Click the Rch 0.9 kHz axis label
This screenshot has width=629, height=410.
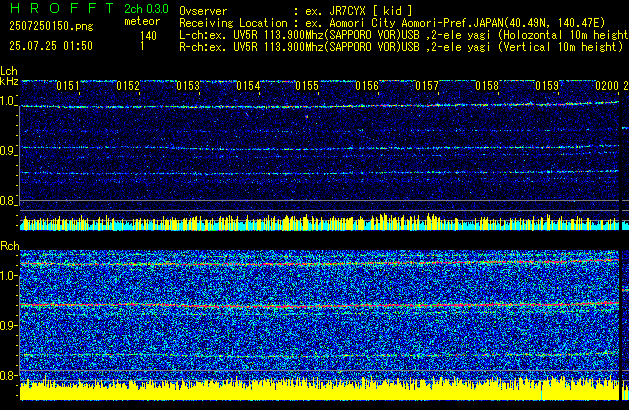tap(7, 325)
